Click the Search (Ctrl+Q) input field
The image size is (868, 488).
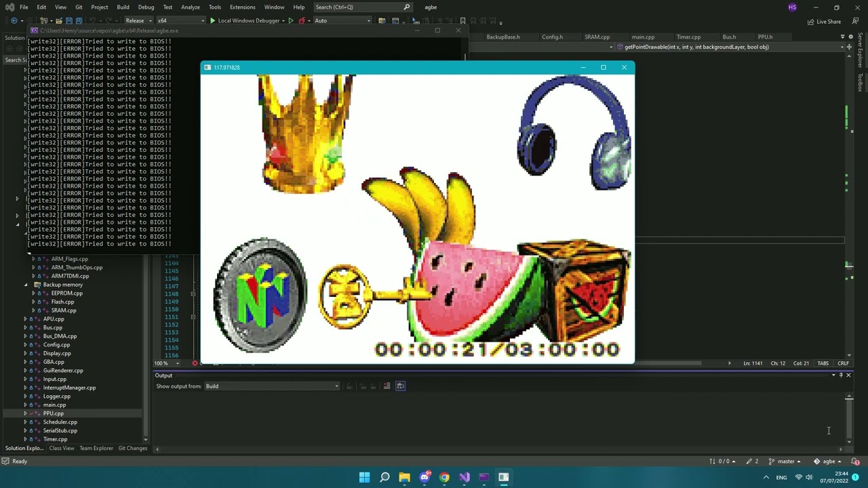coord(363,7)
